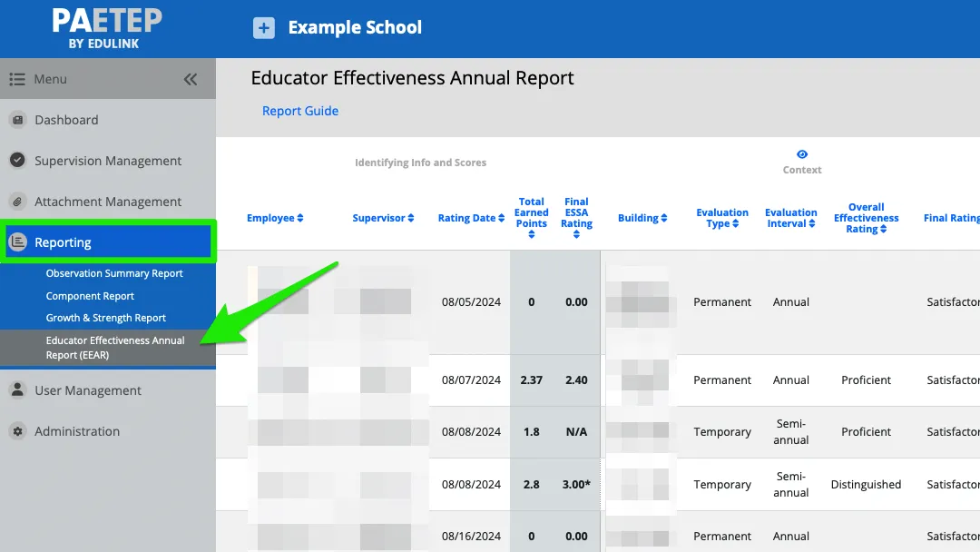This screenshot has width=980, height=552.
Task: Sort the table by Employee column
Action: click(275, 218)
